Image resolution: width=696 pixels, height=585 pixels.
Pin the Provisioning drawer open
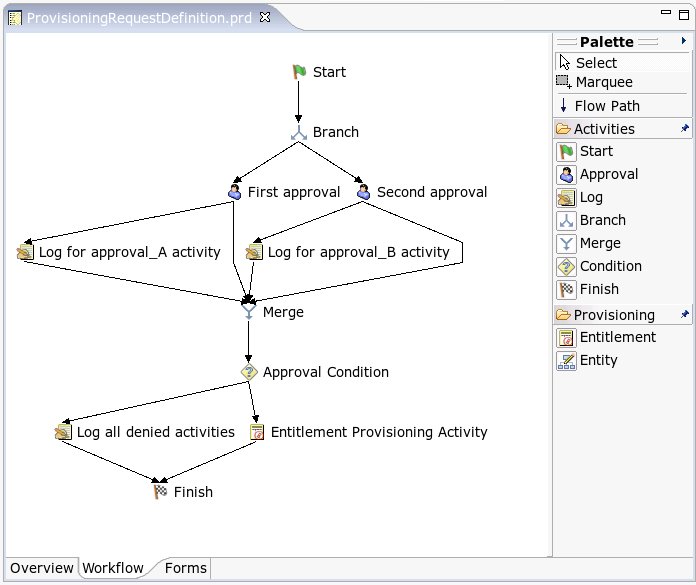685,314
